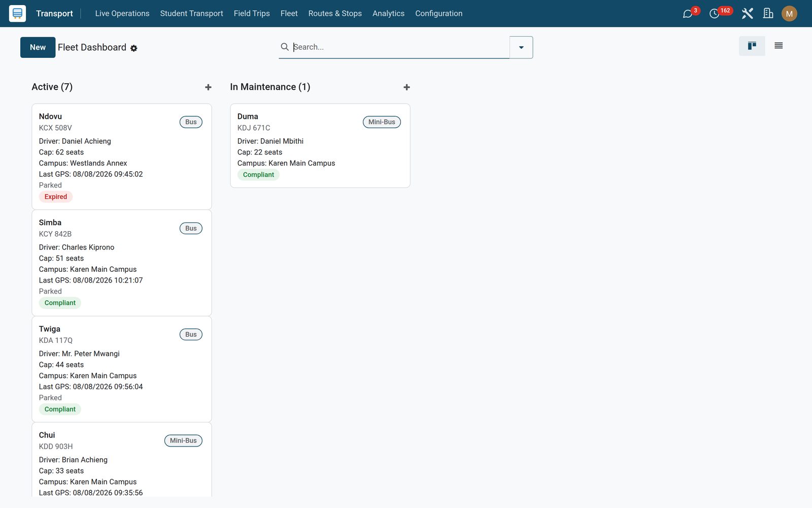Click the Active (7) column header
812x508 pixels.
tap(52, 87)
